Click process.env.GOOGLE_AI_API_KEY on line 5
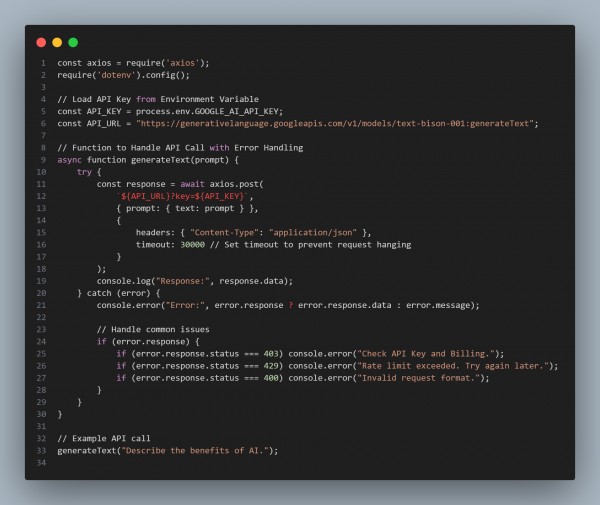The image size is (600, 505). coord(209,111)
